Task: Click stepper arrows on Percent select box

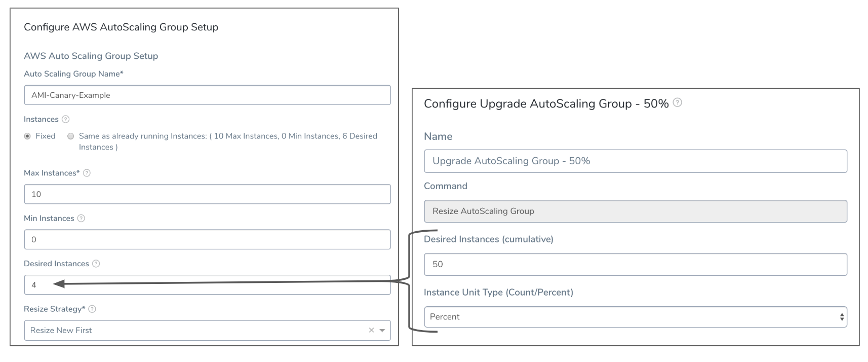Action: pos(842,317)
